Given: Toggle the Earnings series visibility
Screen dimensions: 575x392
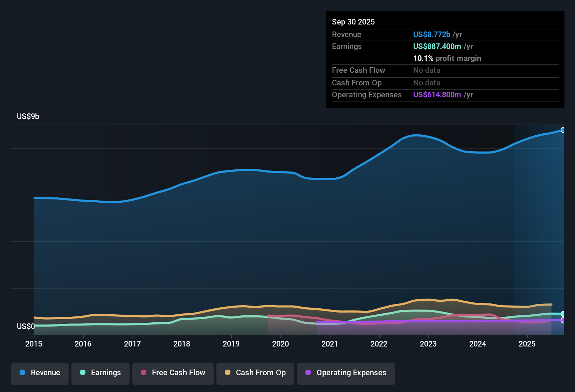Looking at the screenshot, I should pyautogui.click(x=100, y=373).
